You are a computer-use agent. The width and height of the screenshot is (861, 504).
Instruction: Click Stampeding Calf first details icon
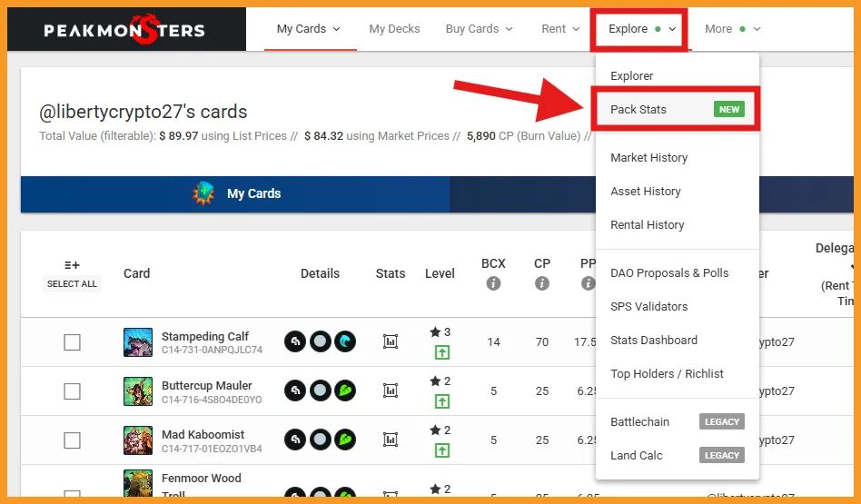[295, 341]
